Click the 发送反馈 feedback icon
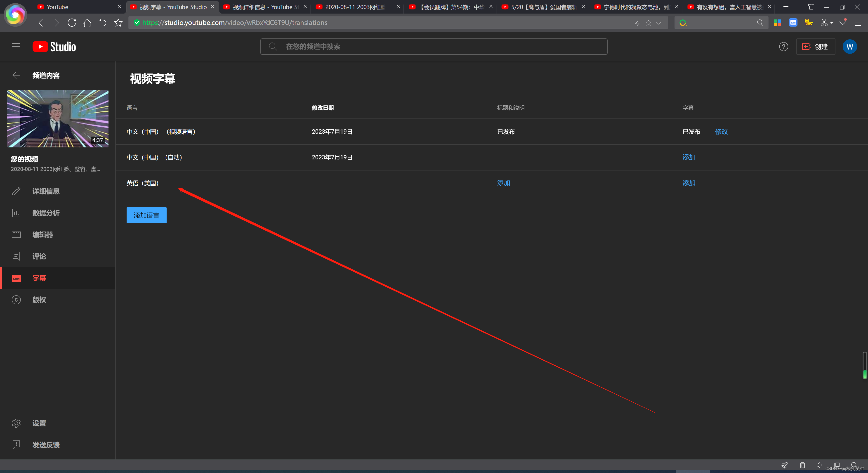868x473 pixels. [16, 445]
